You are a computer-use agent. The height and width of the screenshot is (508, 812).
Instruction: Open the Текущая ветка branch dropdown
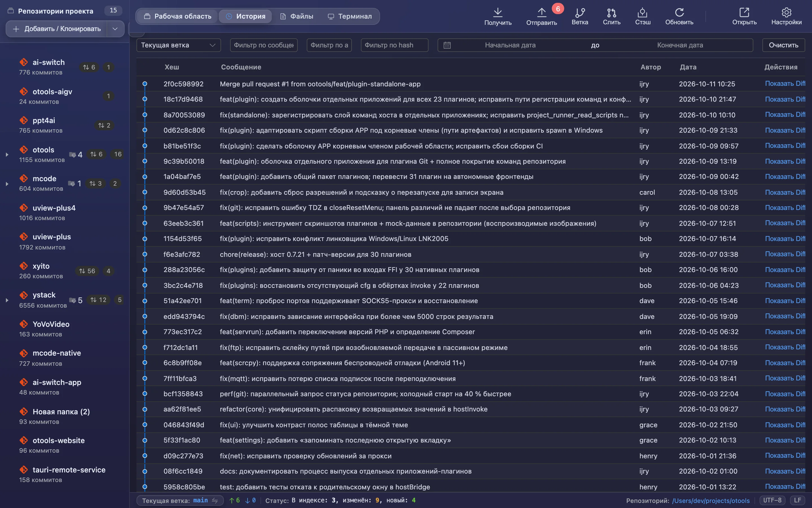coord(178,45)
